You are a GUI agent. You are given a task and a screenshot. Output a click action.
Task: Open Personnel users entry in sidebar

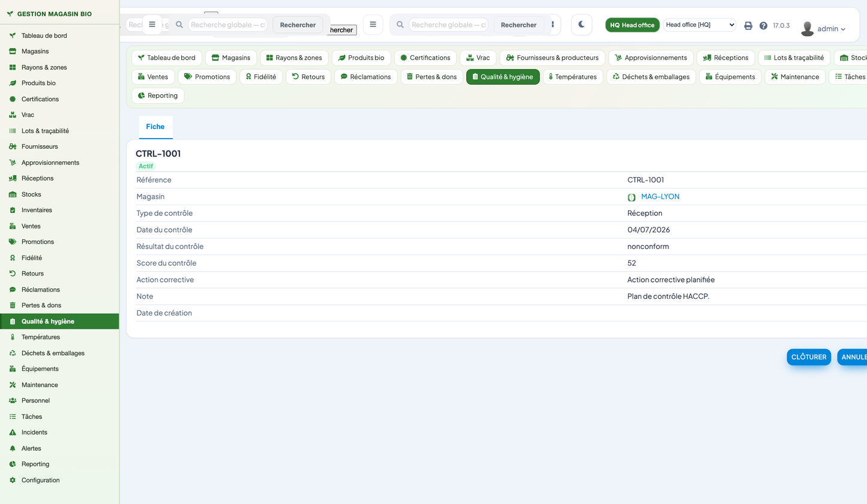[x=59, y=401]
